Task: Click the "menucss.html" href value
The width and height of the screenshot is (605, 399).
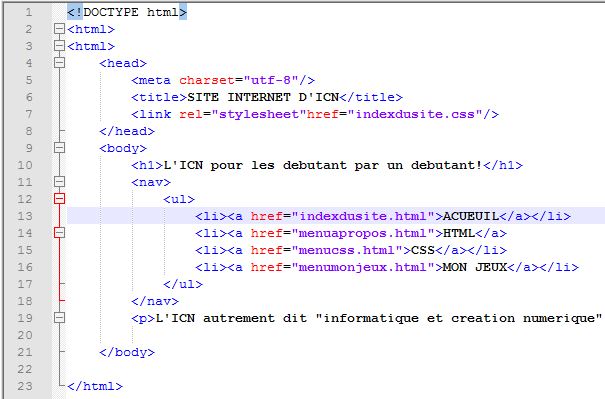Action: [347, 250]
